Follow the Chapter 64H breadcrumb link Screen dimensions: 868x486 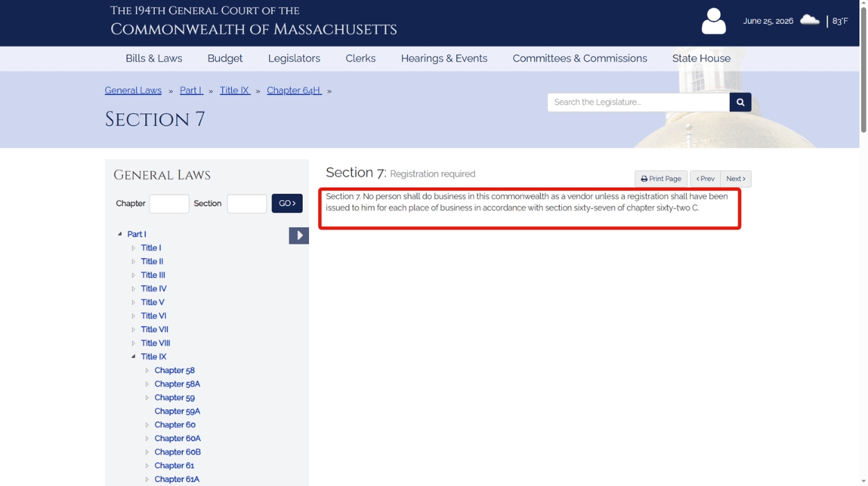[x=294, y=90]
